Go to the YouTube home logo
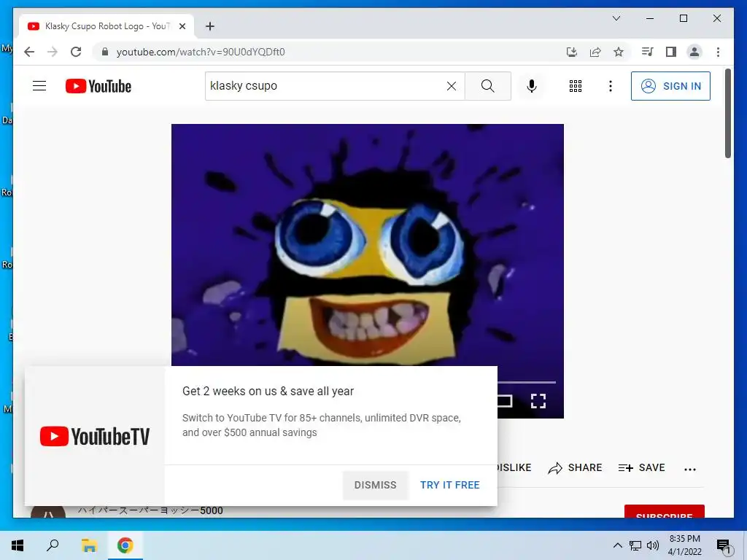Viewport: 747px width, 560px height. click(98, 86)
